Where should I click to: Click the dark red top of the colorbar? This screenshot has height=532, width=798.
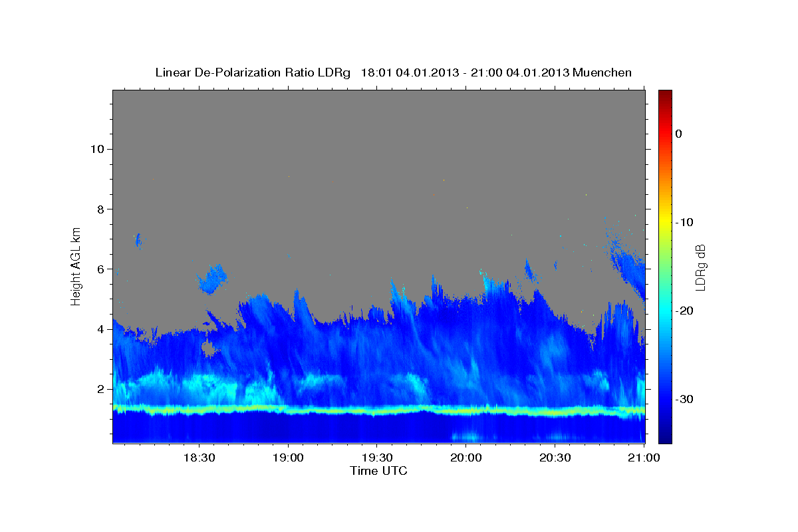[x=665, y=94]
